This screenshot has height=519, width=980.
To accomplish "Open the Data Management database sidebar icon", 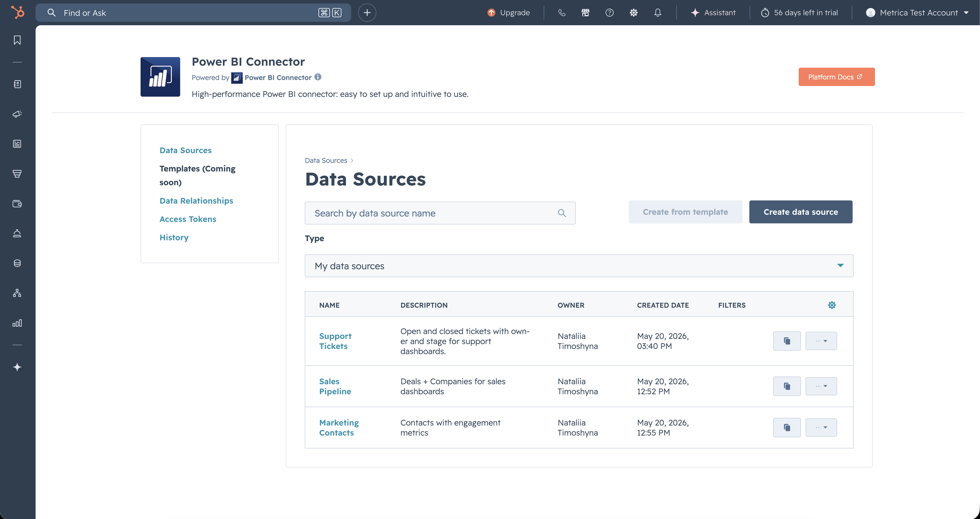I will (x=17, y=263).
